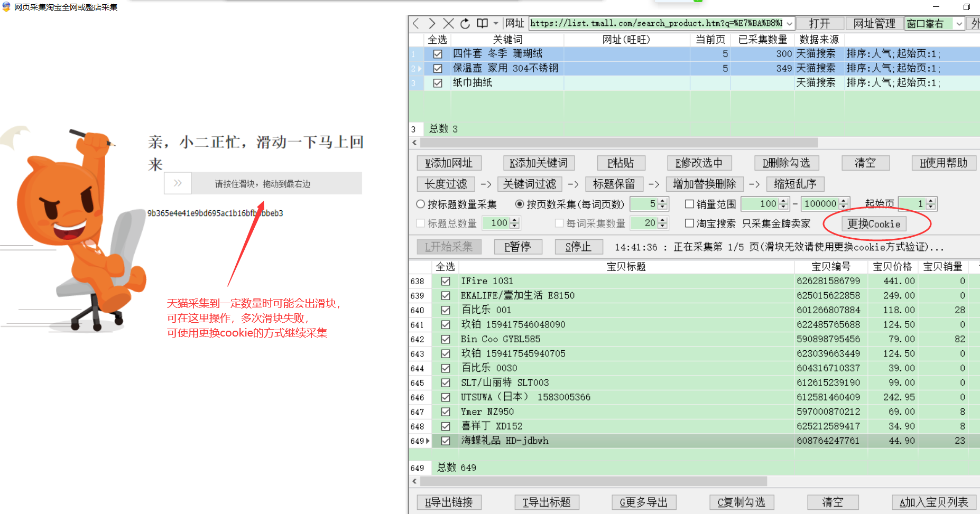Image resolution: width=980 pixels, height=514 pixels.
Task: Expand dropdown arrow beside bookmarks icon
Action: 495,23
